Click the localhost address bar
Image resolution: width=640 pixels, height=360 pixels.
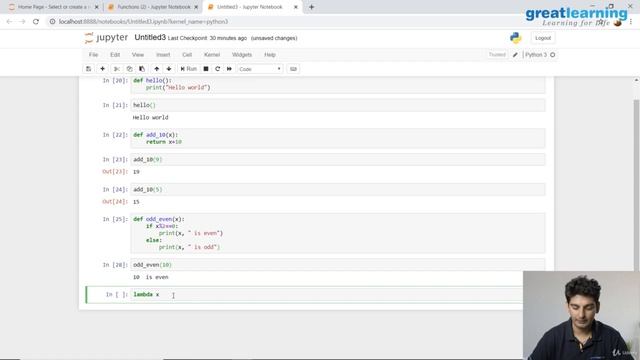(143, 22)
